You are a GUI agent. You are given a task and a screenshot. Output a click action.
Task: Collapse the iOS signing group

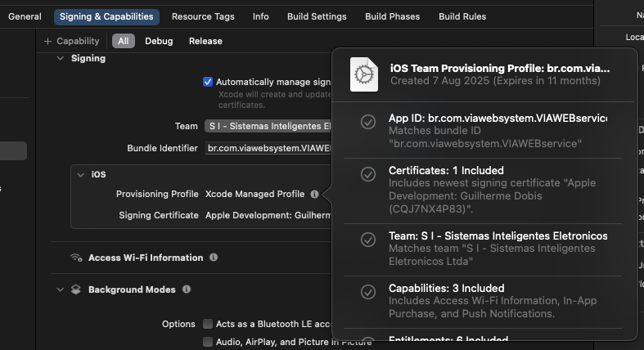coord(80,174)
